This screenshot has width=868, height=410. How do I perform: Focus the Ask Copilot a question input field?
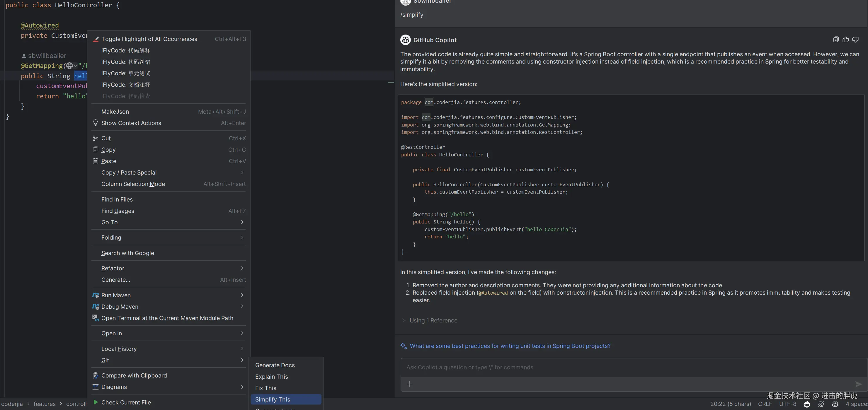pos(634,367)
